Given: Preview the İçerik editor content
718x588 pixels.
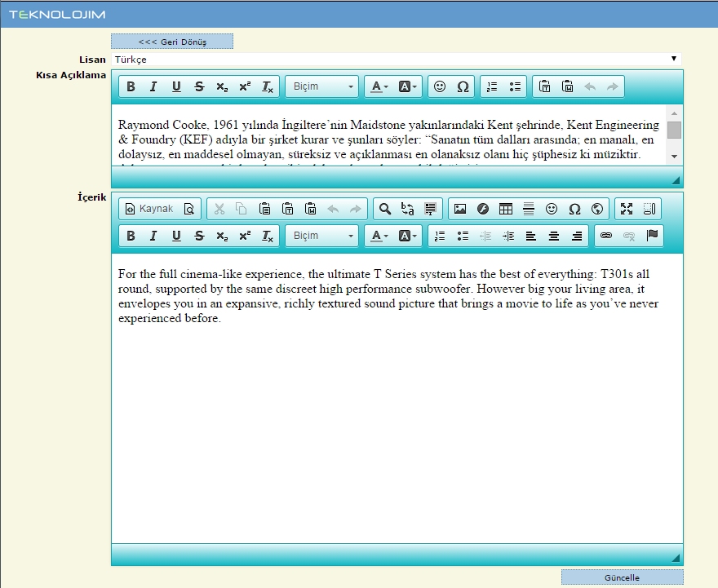Looking at the screenshot, I should [x=189, y=209].
